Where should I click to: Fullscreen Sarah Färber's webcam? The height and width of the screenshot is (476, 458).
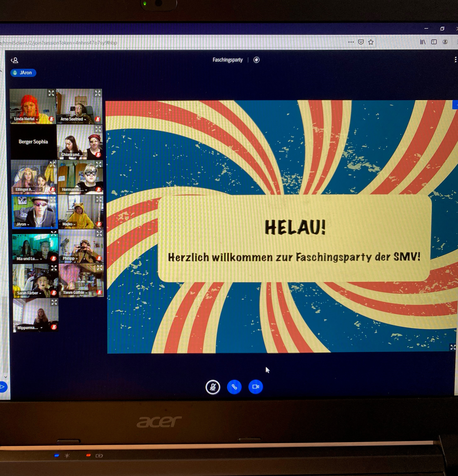tap(54, 268)
